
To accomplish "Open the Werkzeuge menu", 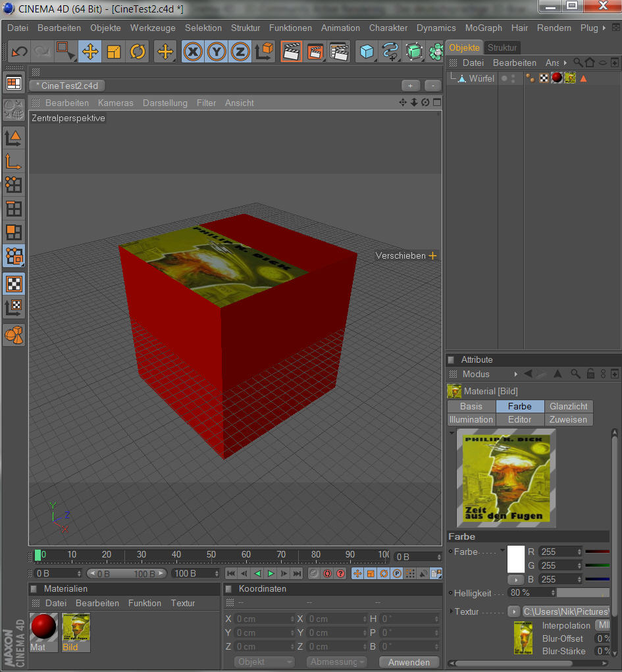I will (153, 28).
